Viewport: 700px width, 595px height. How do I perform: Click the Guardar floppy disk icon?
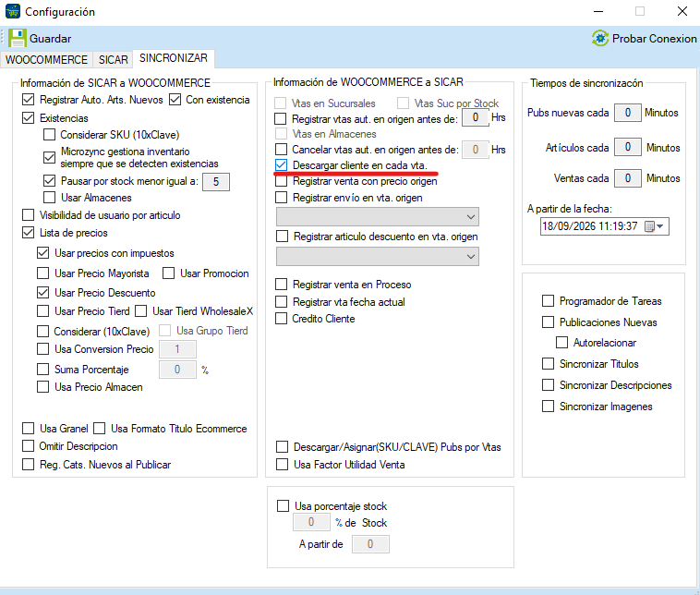tap(17, 39)
